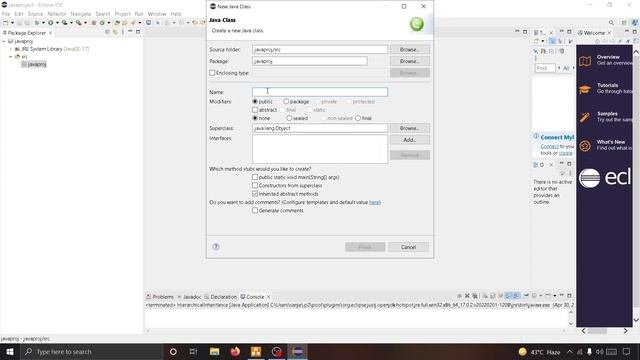The height and width of the screenshot is (360, 640).
Task: Click the Windows Start button
Action: (10, 351)
